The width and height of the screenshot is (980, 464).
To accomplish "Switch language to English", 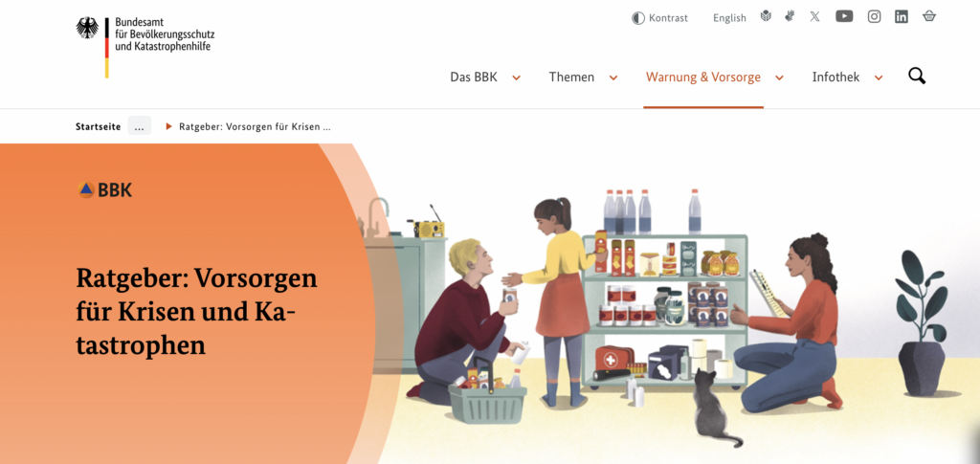I will [x=729, y=18].
